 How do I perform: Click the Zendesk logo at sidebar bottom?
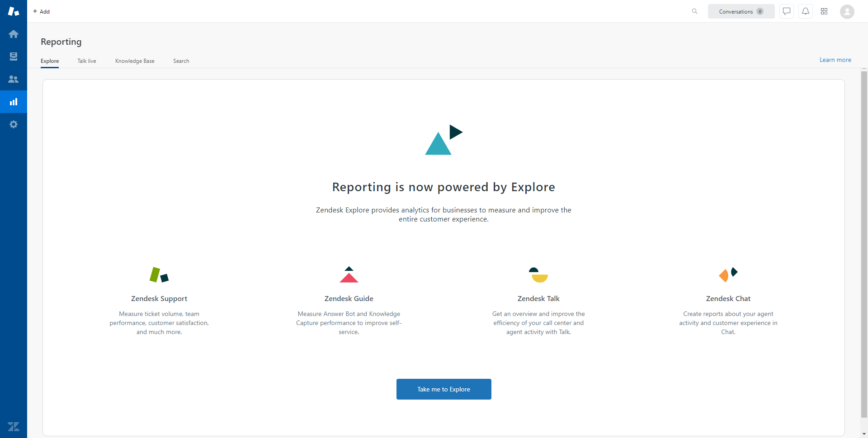14,427
